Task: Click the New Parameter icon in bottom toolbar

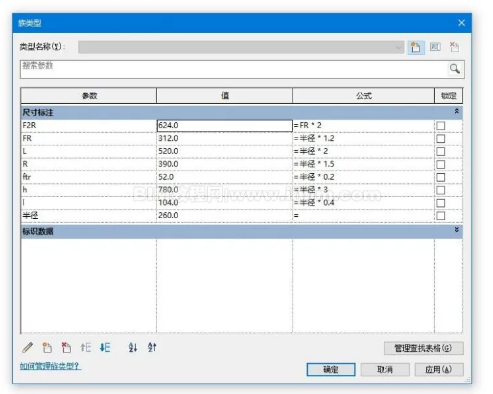Action: click(47, 348)
